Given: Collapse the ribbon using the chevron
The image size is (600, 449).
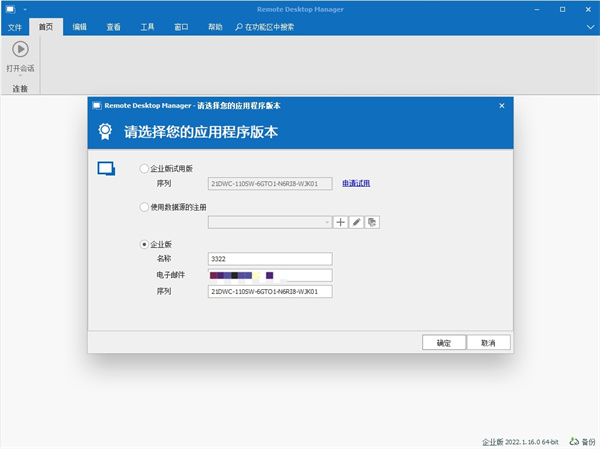Looking at the screenshot, I should tap(590, 27).
